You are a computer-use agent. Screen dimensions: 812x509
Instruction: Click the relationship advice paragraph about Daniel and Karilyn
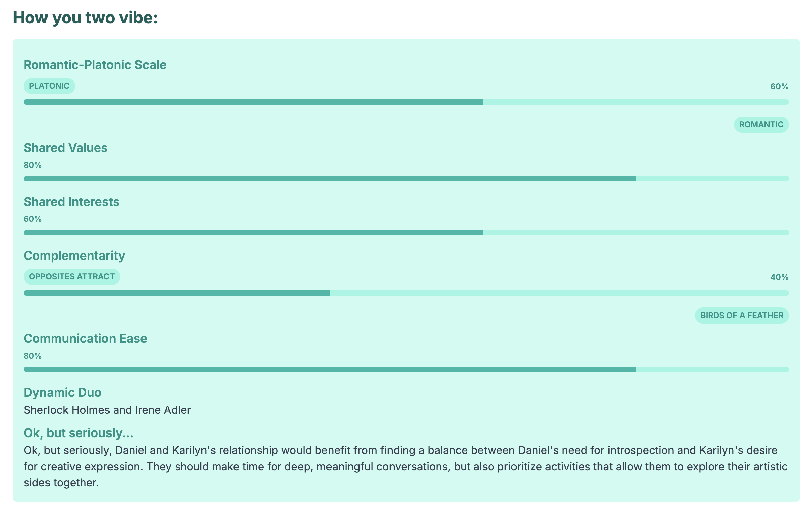(x=406, y=467)
